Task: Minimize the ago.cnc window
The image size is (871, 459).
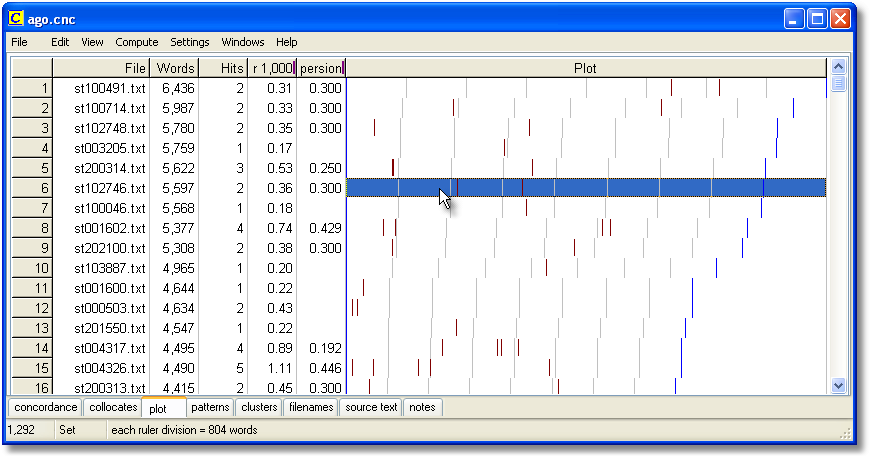Action: 794,19
